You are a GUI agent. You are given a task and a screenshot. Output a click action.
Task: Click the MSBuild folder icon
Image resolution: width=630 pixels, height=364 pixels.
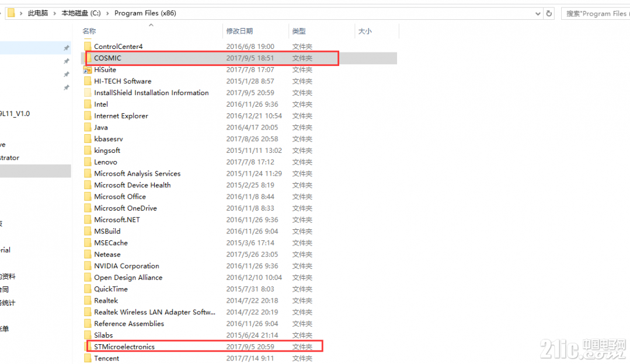pos(88,231)
